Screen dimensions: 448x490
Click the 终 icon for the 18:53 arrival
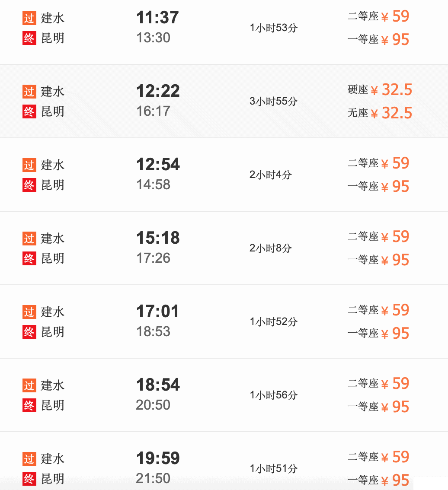coord(29,332)
